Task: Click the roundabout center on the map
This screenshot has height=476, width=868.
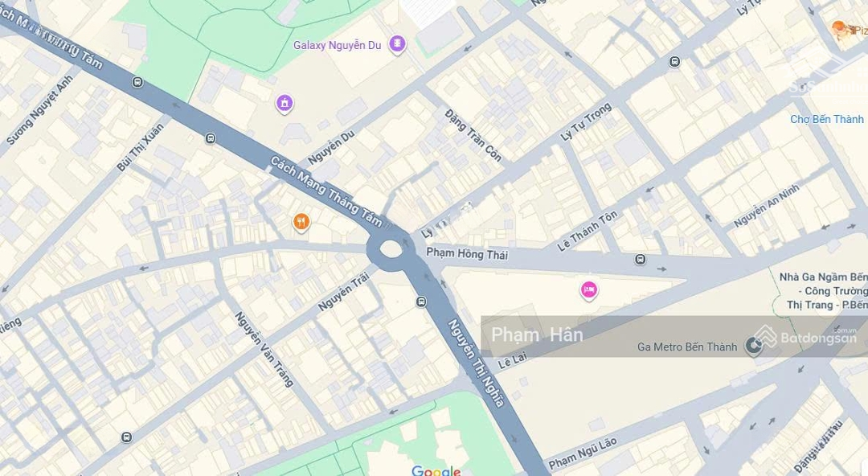Action: click(391, 248)
